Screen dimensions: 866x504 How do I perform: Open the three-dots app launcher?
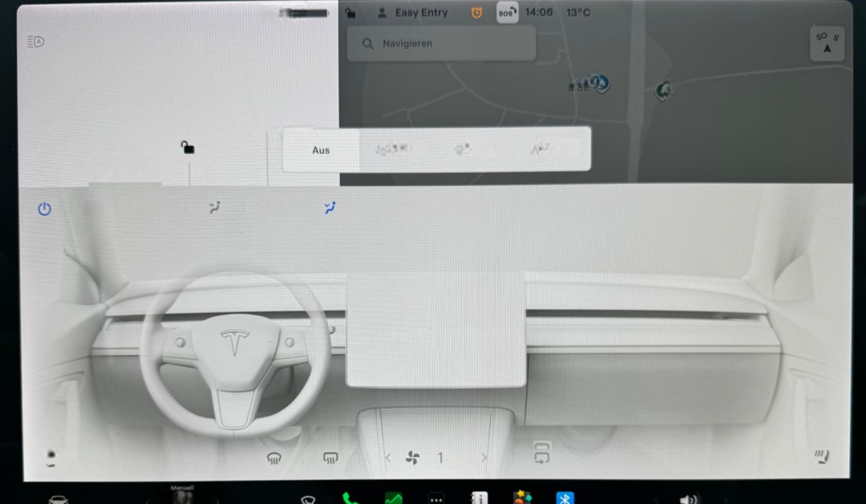436,499
